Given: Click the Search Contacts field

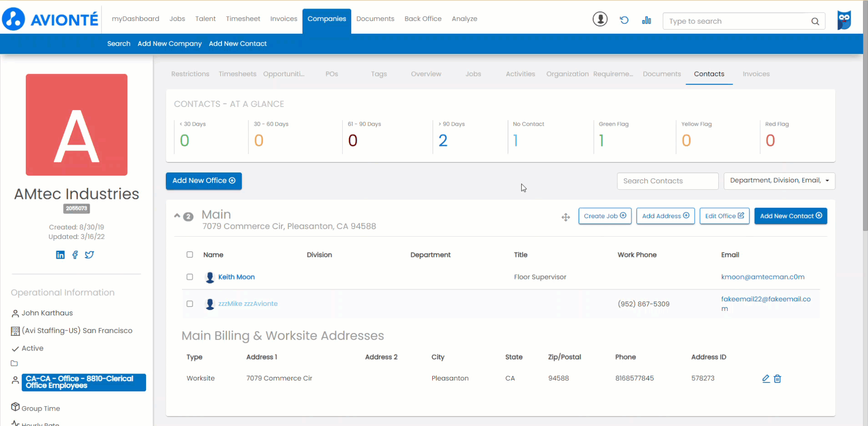Looking at the screenshot, I should 668,181.
